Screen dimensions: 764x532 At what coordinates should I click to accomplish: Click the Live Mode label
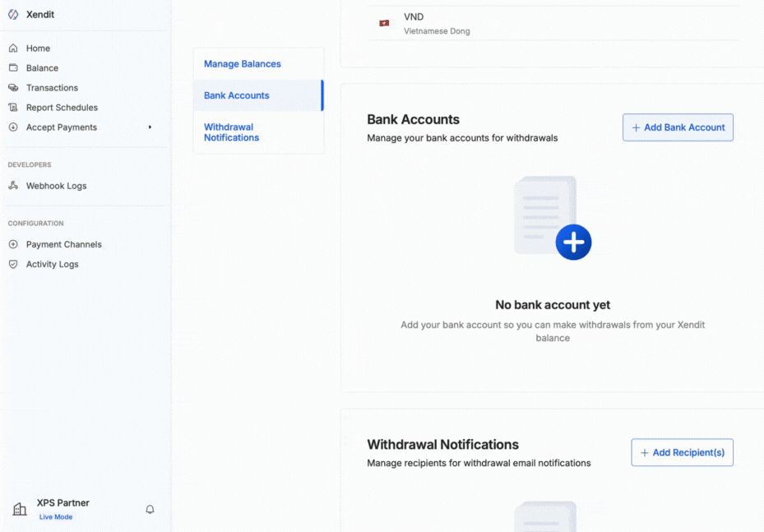56,517
